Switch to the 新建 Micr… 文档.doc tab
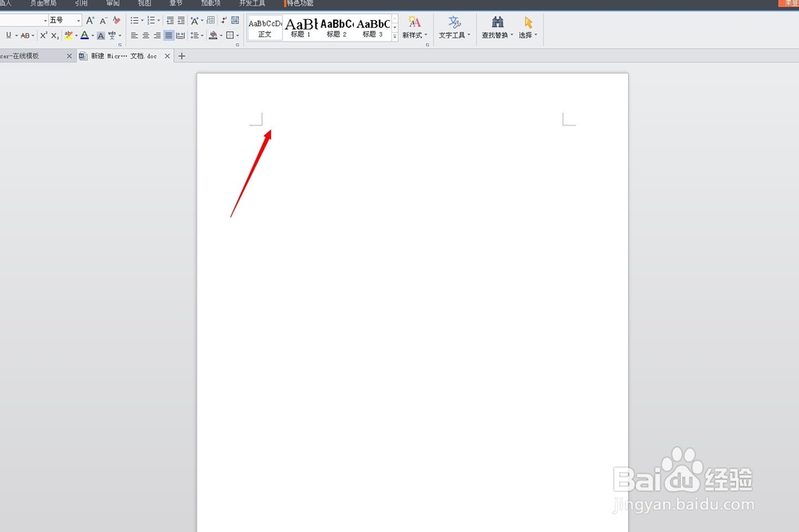Viewport: 799px width, 532px height. [124, 56]
